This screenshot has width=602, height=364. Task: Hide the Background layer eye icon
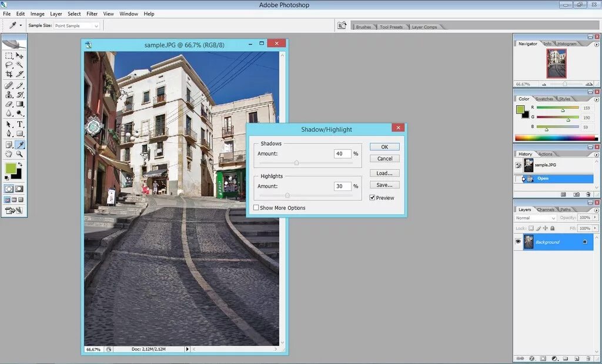(519, 242)
